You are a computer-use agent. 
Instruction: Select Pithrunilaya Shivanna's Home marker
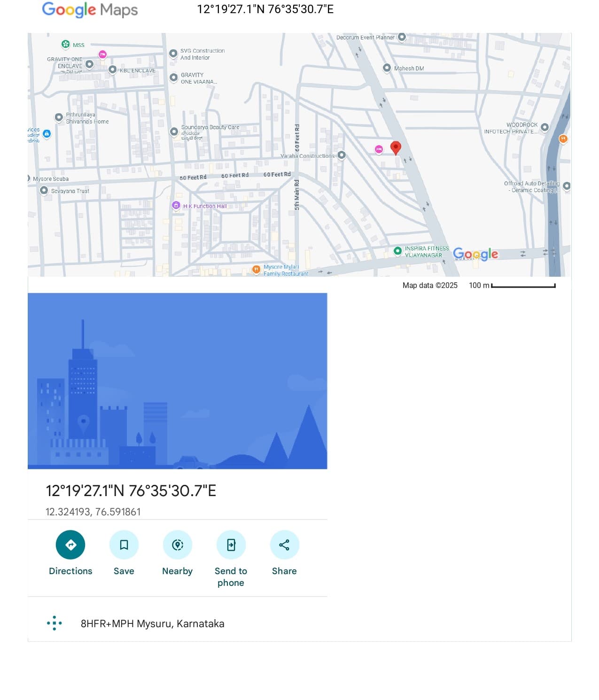pyautogui.click(x=59, y=117)
